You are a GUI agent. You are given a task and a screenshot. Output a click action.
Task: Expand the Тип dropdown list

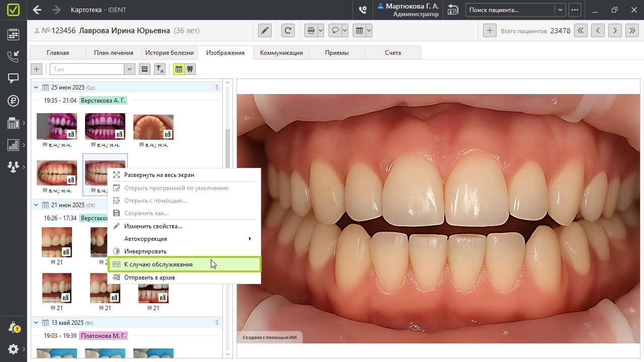tap(130, 69)
